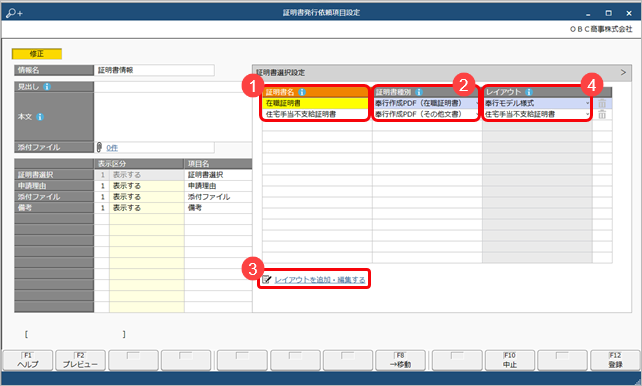Screen dimensions: 642x386
Task: Click the 申請理由 row header
Action: tap(54, 186)
